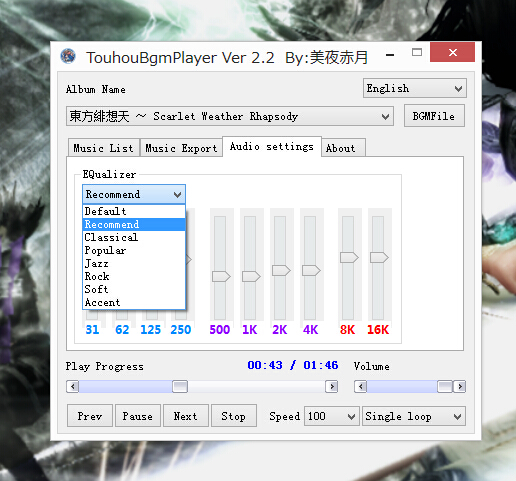Click the Album Name label
516x481 pixels.
(x=96, y=89)
